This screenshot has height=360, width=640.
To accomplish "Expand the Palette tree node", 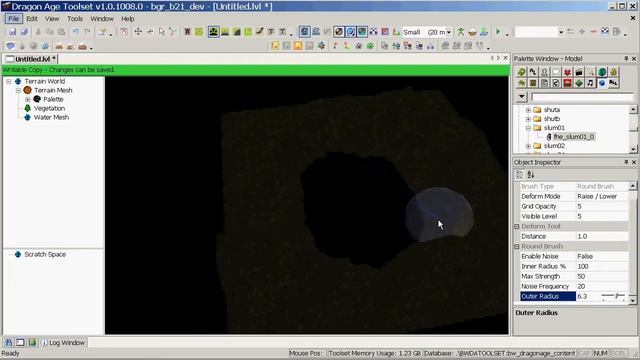I will click(x=28, y=99).
